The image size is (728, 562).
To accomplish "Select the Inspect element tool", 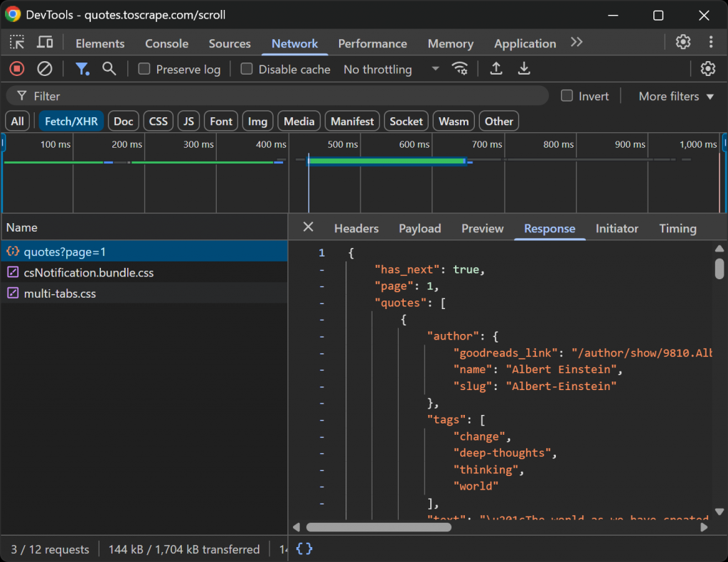I will (16, 43).
